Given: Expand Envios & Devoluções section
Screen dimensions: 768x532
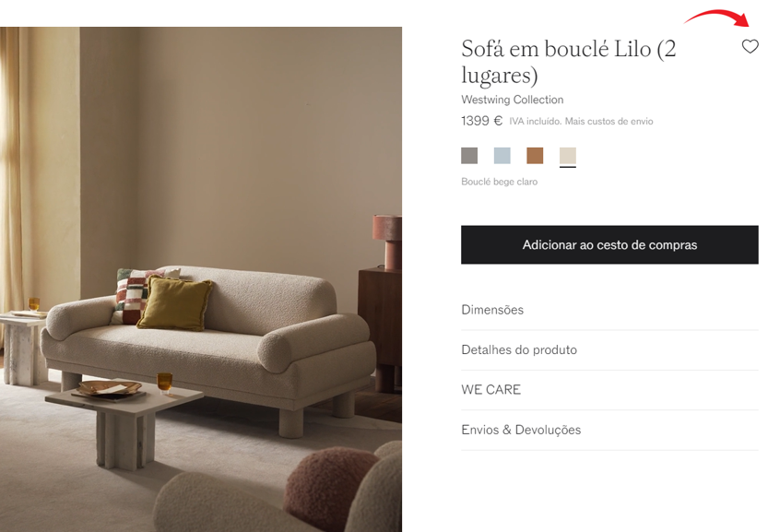Looking at the screenshot, I should (x=609, y=430).
